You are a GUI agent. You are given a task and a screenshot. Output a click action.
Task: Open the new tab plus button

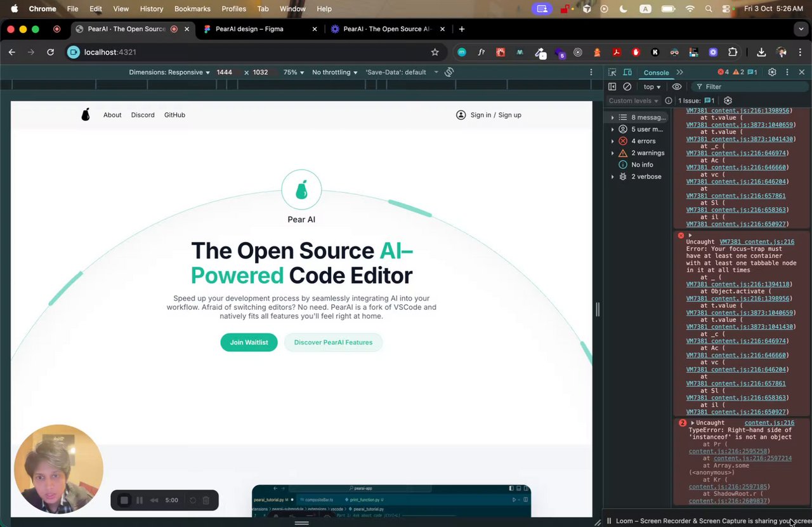[x=461, y=29]
